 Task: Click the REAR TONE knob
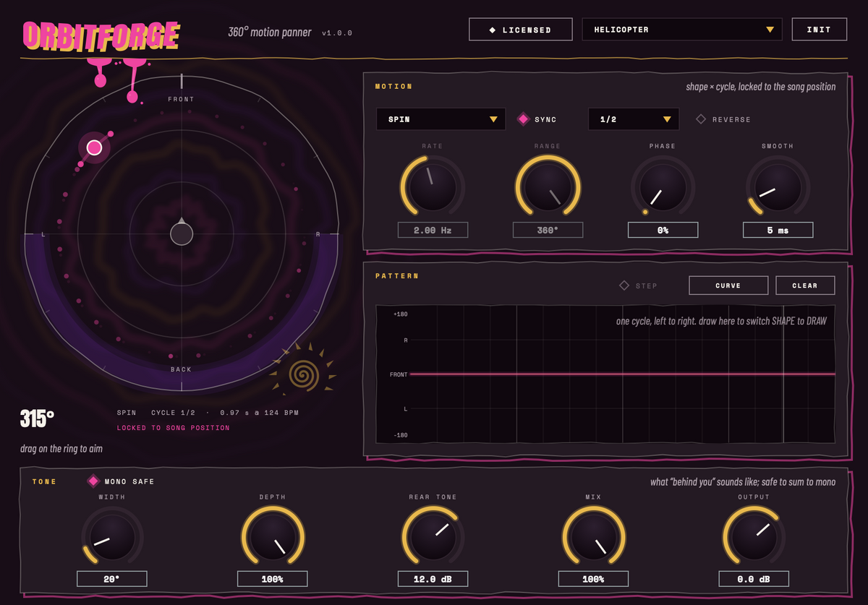(433, 537)
